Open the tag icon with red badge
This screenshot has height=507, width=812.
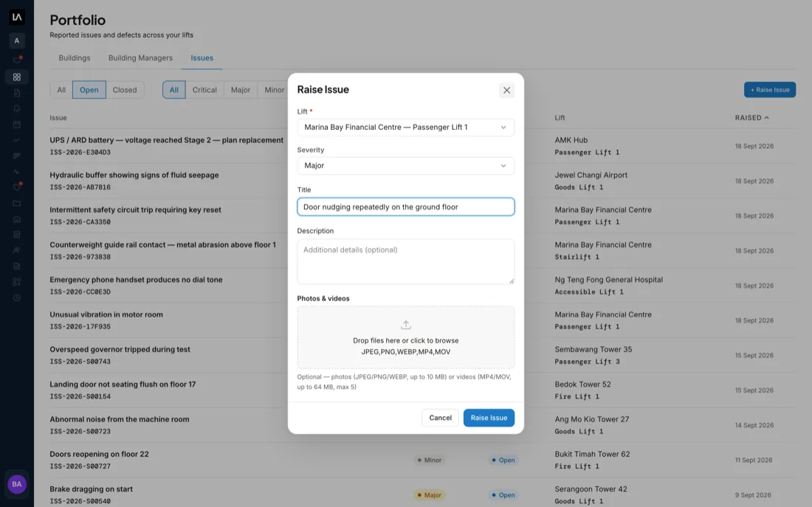click(16, 187)
